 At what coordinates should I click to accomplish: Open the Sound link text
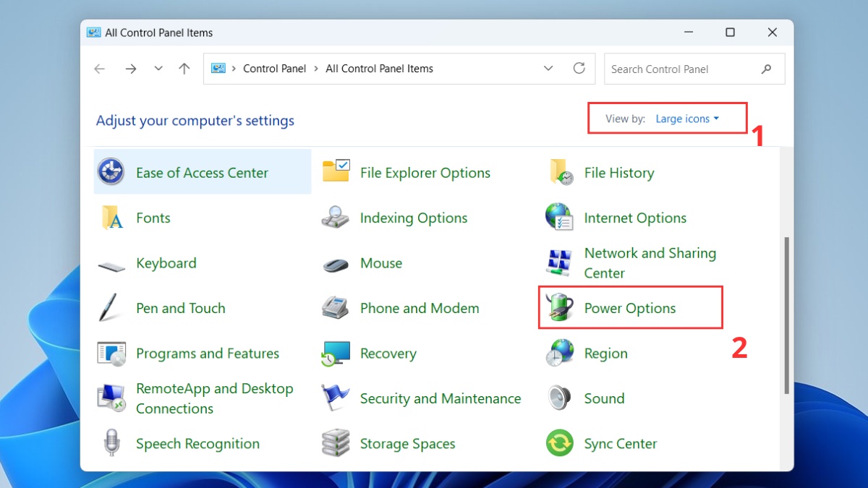[x=604, y=398]
